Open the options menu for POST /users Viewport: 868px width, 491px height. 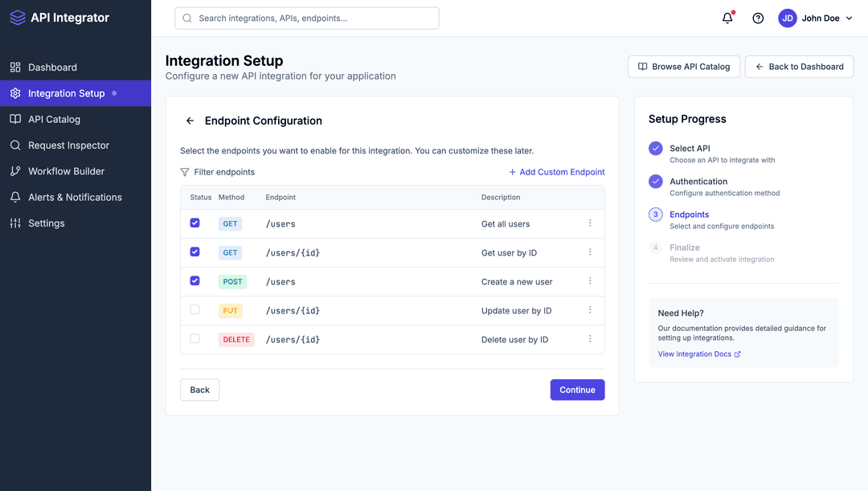coord(592,281)
